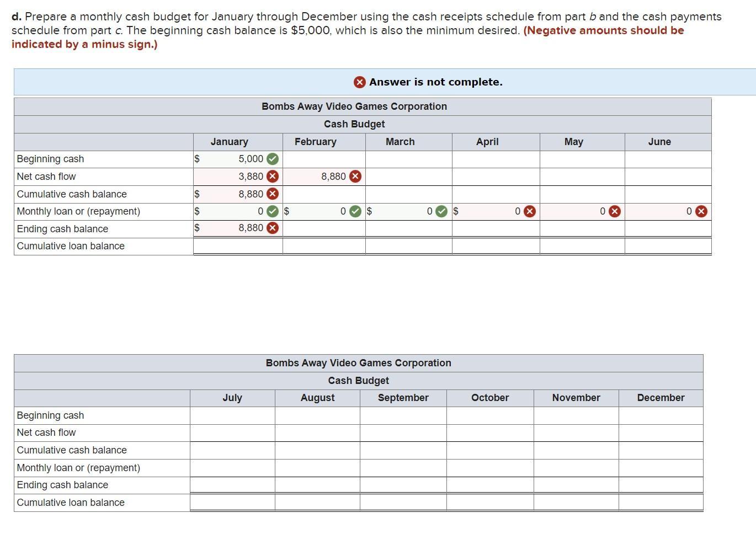
Task: Select July beginning cash input cell
Action: coord(232,415)
